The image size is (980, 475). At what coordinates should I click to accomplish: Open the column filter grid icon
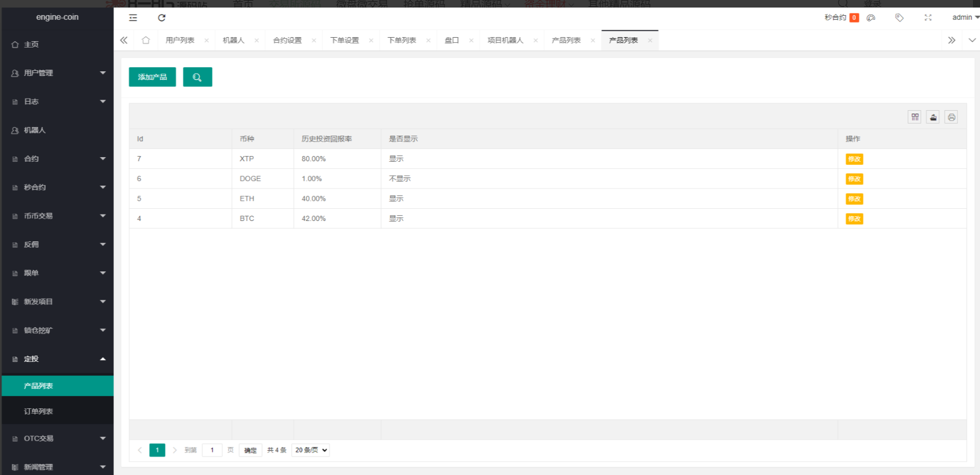915,117
